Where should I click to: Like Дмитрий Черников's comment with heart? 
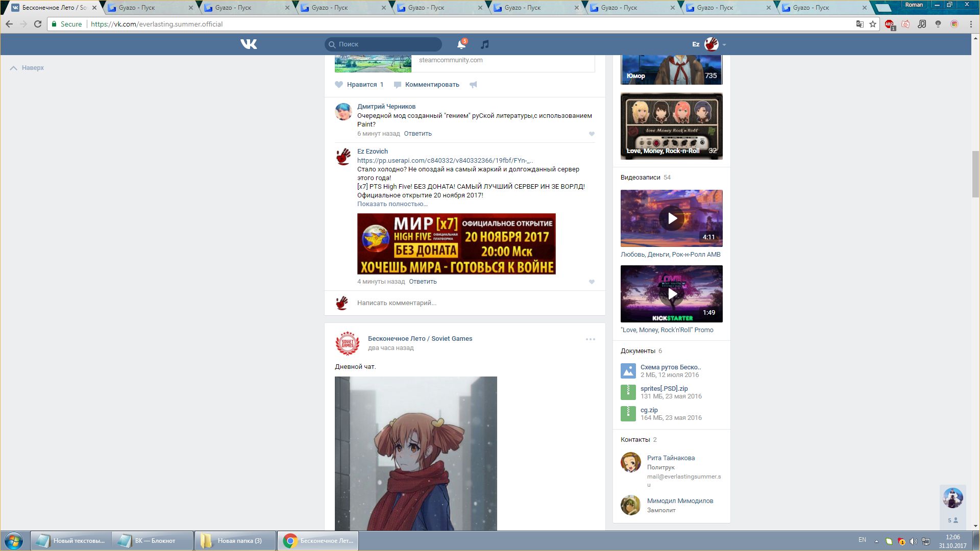point(592,134)
